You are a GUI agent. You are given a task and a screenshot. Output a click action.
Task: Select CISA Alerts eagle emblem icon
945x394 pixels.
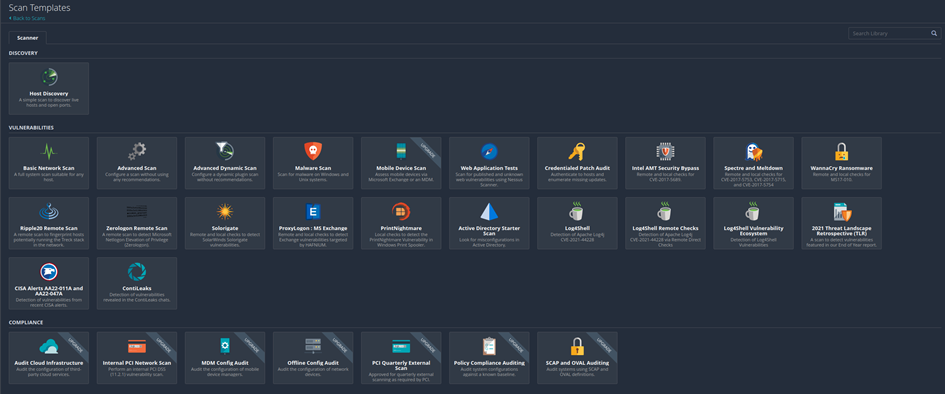[49, 272]
